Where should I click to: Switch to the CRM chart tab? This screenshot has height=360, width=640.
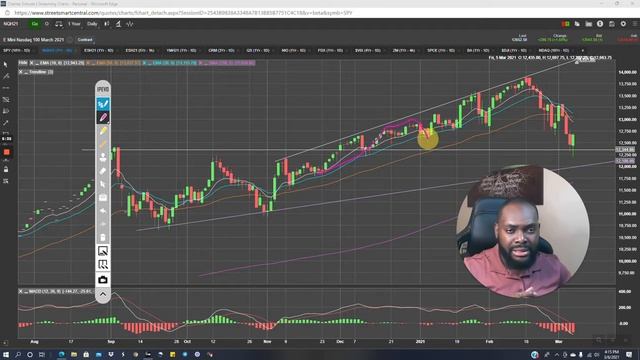(x=221, y=51)
